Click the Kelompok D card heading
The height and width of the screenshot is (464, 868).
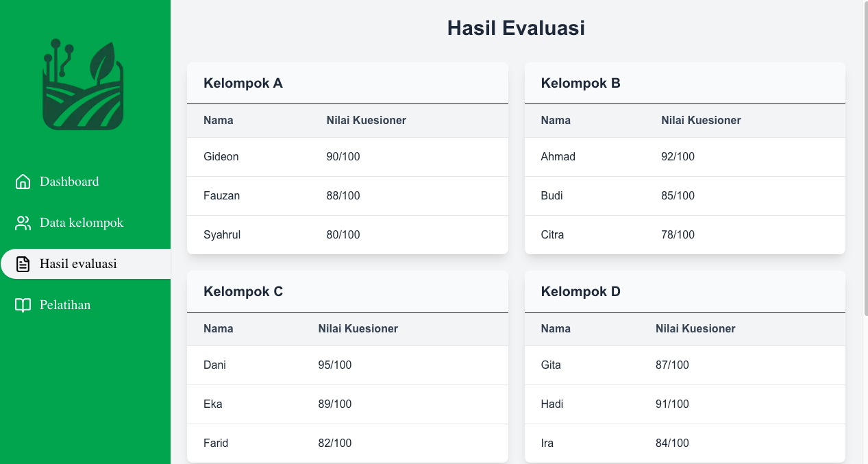(581, 292)
